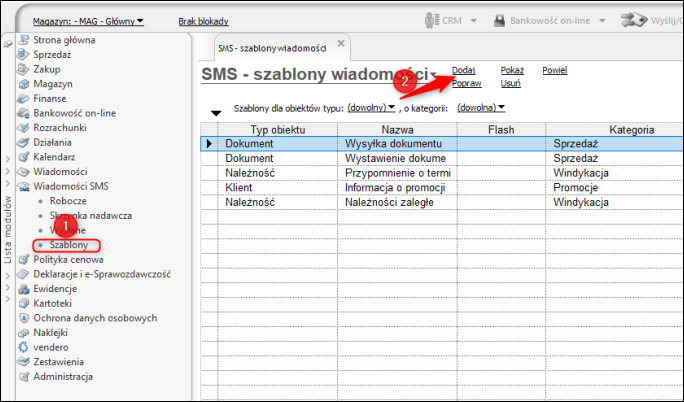
Task: Sort by Nazwa column header
Action: (397, 129)
